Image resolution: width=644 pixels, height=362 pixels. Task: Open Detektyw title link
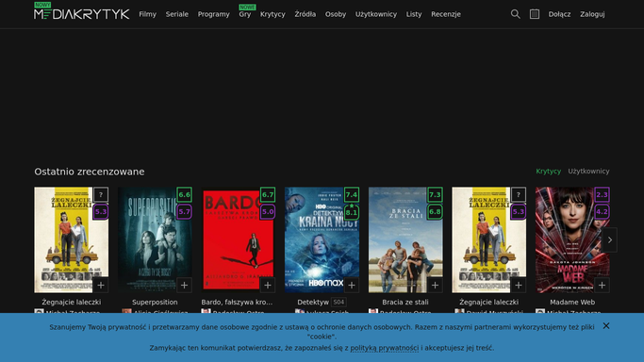click(x=313, y=302)
